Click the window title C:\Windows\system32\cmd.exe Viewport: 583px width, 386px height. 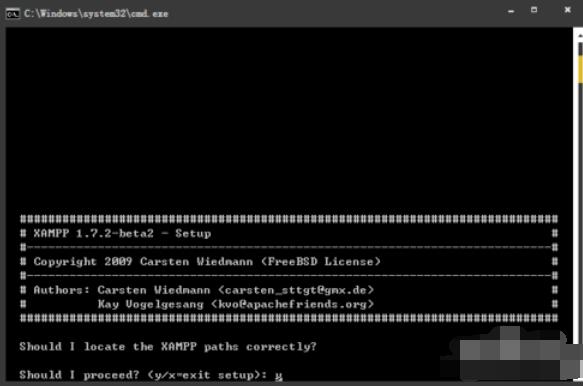coord(96,14)
